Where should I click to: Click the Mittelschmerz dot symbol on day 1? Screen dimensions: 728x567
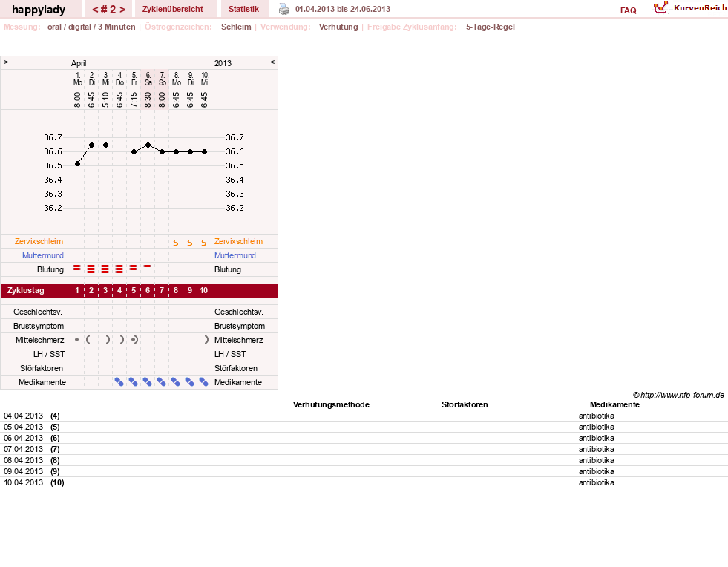pyautogui.click(x=77, y=340)
